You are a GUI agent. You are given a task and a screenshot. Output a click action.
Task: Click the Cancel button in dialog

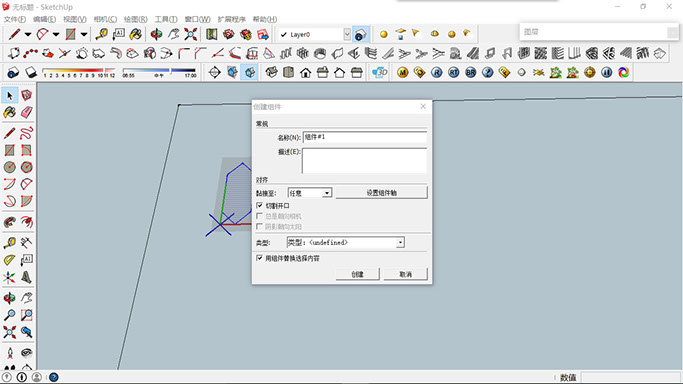[406, 274]
